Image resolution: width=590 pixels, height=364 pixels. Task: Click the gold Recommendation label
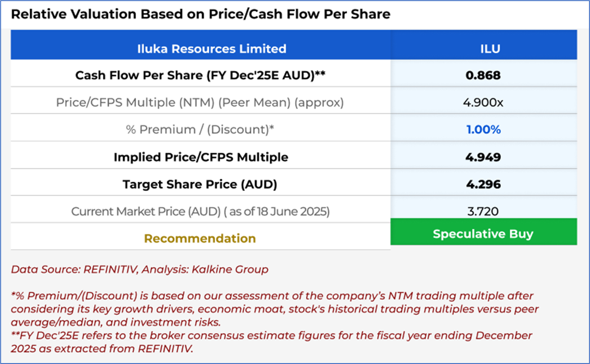pyautogui.click(x=200, y=238)
